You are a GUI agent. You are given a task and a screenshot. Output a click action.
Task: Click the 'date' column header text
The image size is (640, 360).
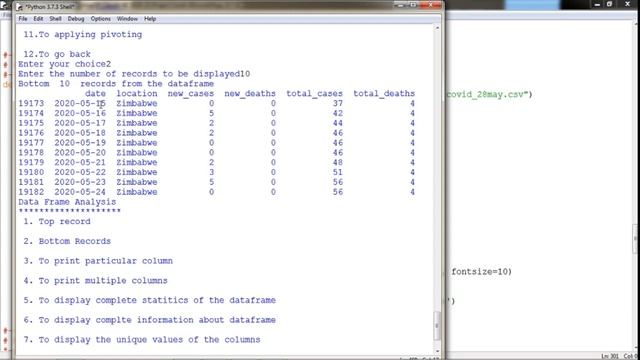(95, 93)
